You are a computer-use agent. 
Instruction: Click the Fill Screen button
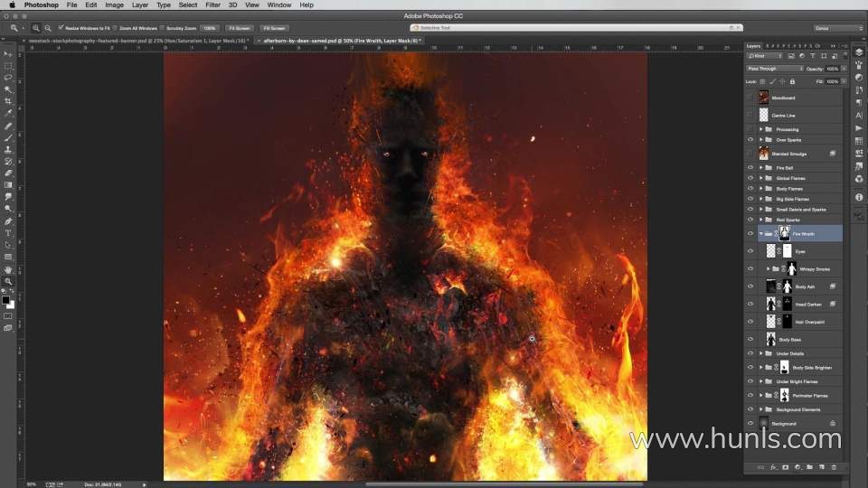(x=274, y=28)
